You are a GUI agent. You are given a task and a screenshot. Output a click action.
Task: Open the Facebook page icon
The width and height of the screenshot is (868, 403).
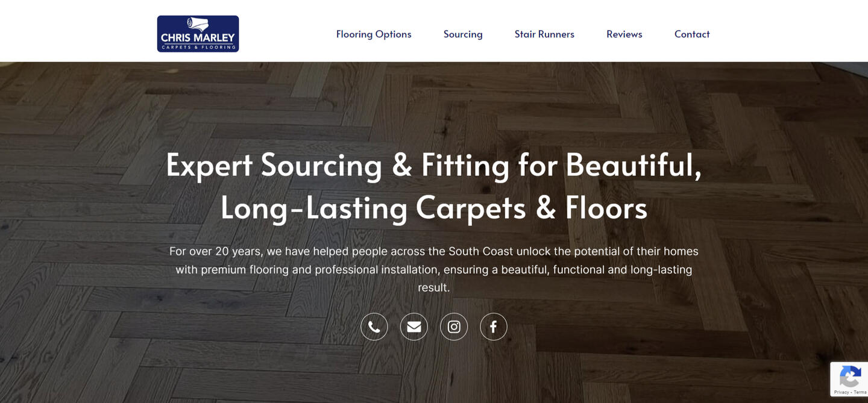pos(494,326)
